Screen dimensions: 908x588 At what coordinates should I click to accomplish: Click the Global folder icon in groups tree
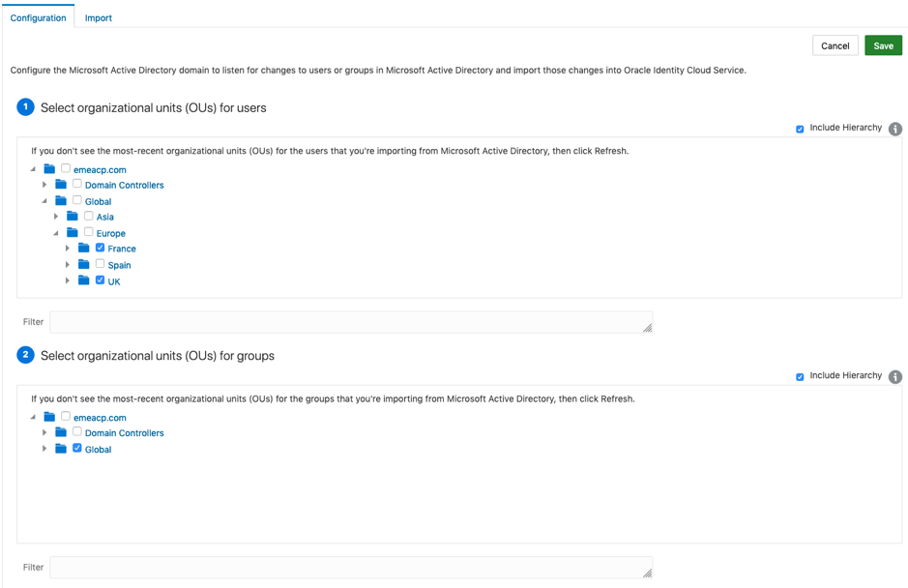pos(61,449)
